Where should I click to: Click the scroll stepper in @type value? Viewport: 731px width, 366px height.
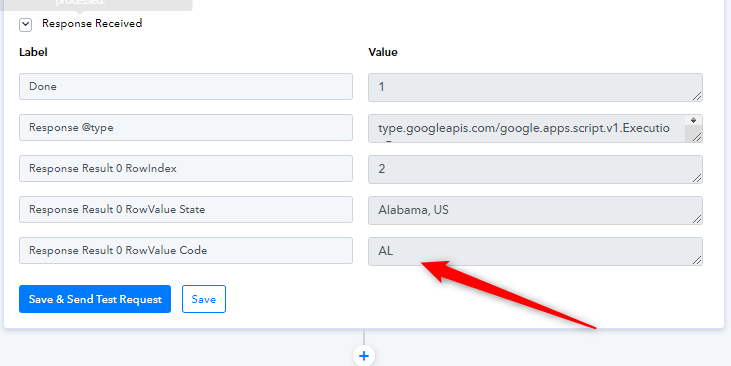pos(694,120)
